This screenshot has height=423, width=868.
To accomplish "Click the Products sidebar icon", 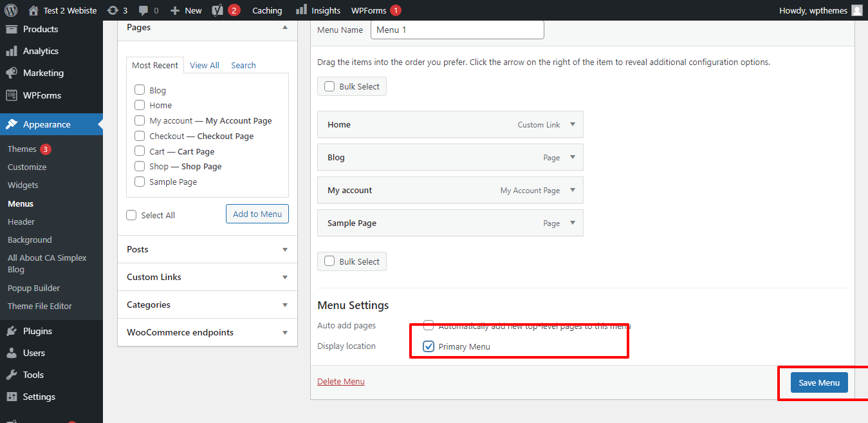I will [x=11, y=29].
